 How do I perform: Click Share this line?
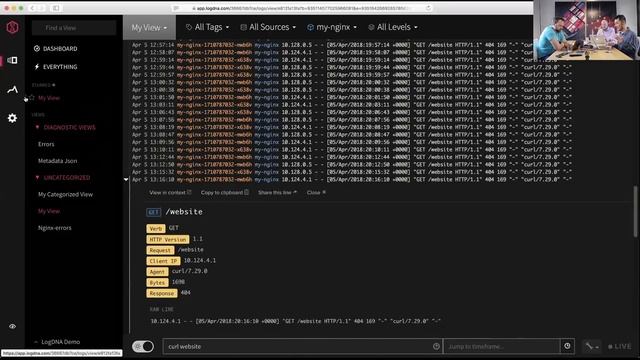point(277,192)
